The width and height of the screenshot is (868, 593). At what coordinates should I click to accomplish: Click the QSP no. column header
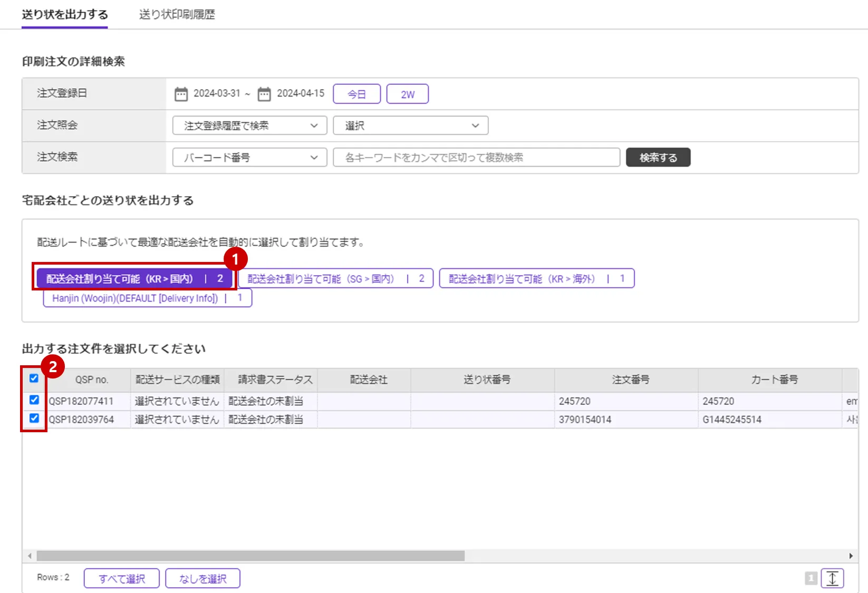tap(91, 380)
